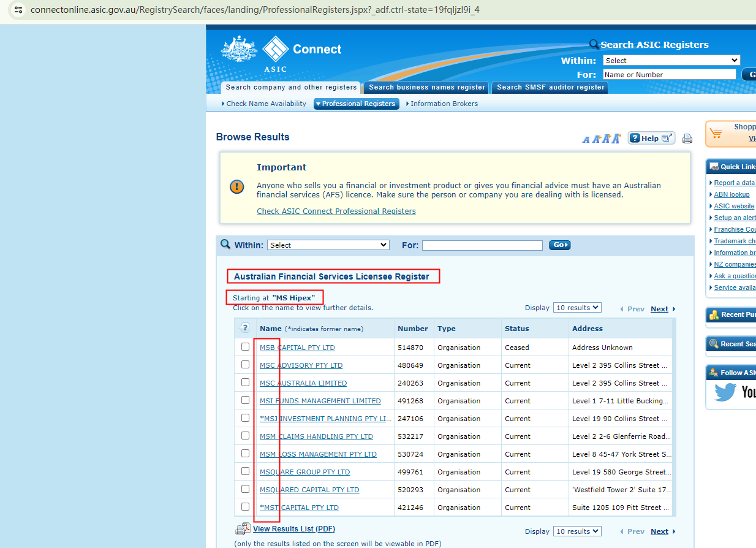Tick the checkbox for MSQUARED CAPITAL PTY LTD

(245, 489)
